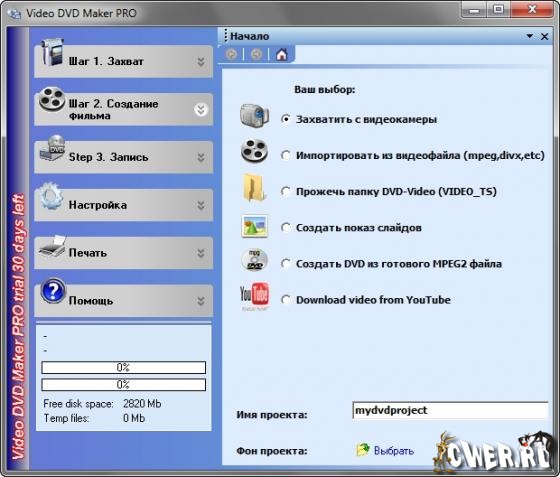This screenshot has height=477, width=560.
Task: Click the picture icon next to Создать показ слайдов
Action: tap(254, 226)
